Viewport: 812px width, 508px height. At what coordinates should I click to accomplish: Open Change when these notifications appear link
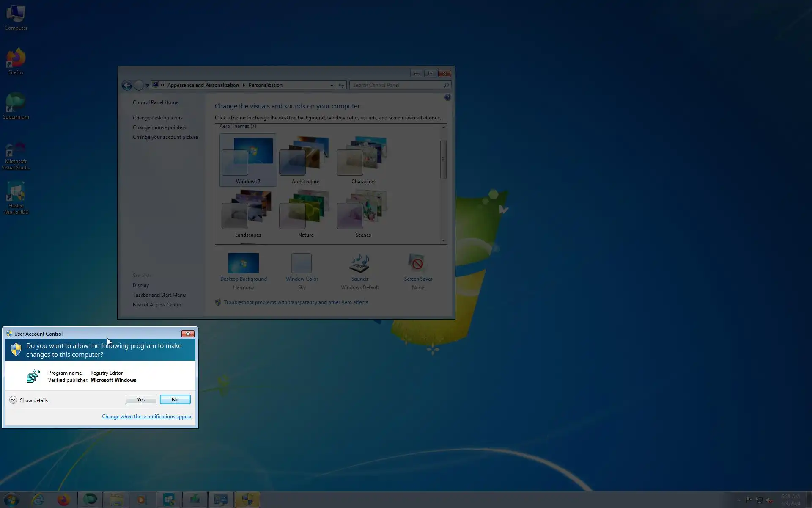146,417
